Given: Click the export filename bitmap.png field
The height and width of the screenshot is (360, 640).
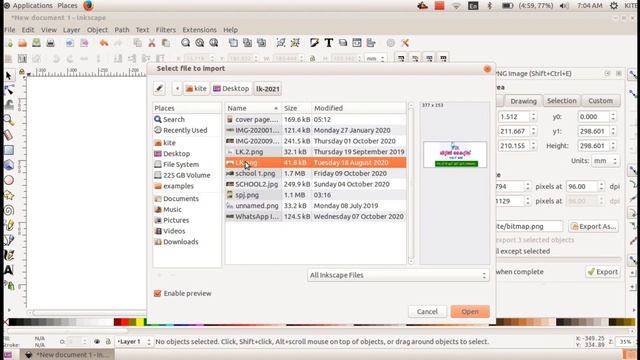Looking at the screenshot, I should pos(529,227).
